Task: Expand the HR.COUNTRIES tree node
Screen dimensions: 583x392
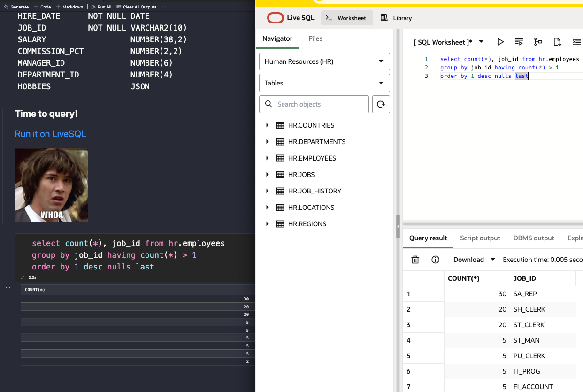Action: [x=268, y=125]
